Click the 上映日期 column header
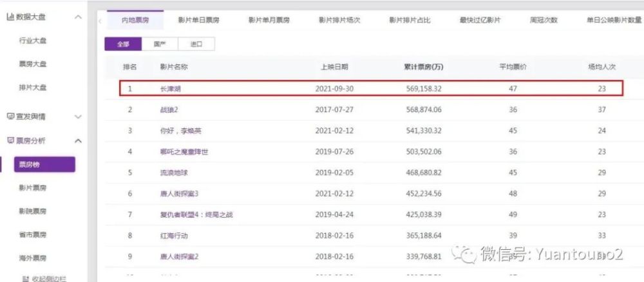Screen dimensions: 644x282 334,67
